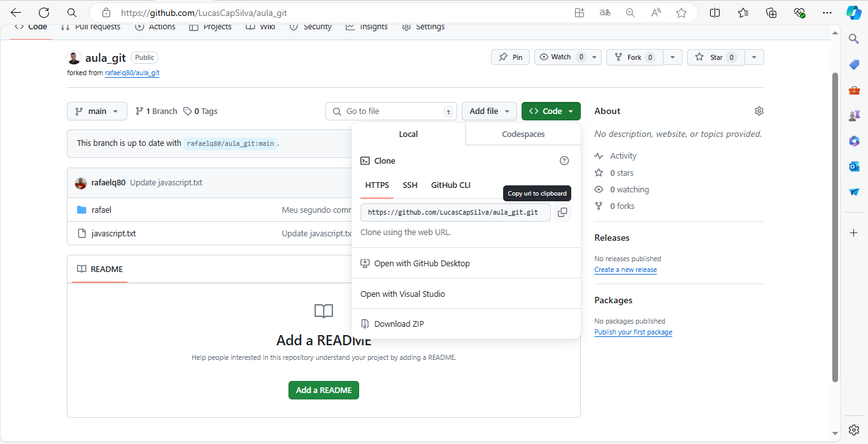Open Edge settings and more menu
868x444 pixels.
click(x=827, y=13)
